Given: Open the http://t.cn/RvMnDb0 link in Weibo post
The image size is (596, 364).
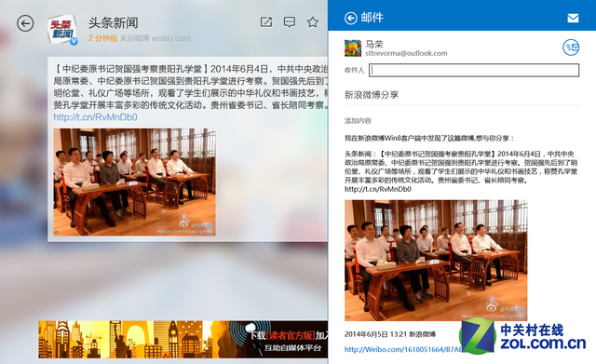Looking at the screenshot, I should (95, 117).
